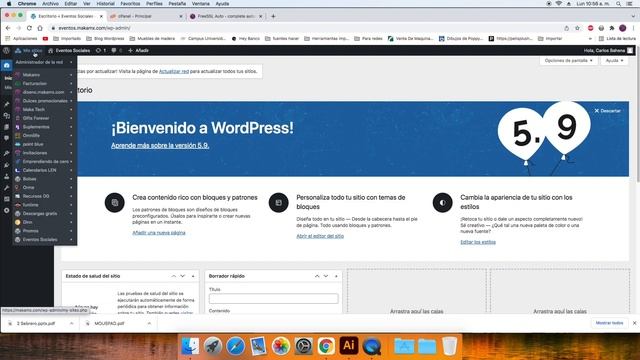The height and width of the screenshot is (360, 640).
Task: Open the comments bubble in admin bar
Action: pyautogui.click(x=116, y=51)
